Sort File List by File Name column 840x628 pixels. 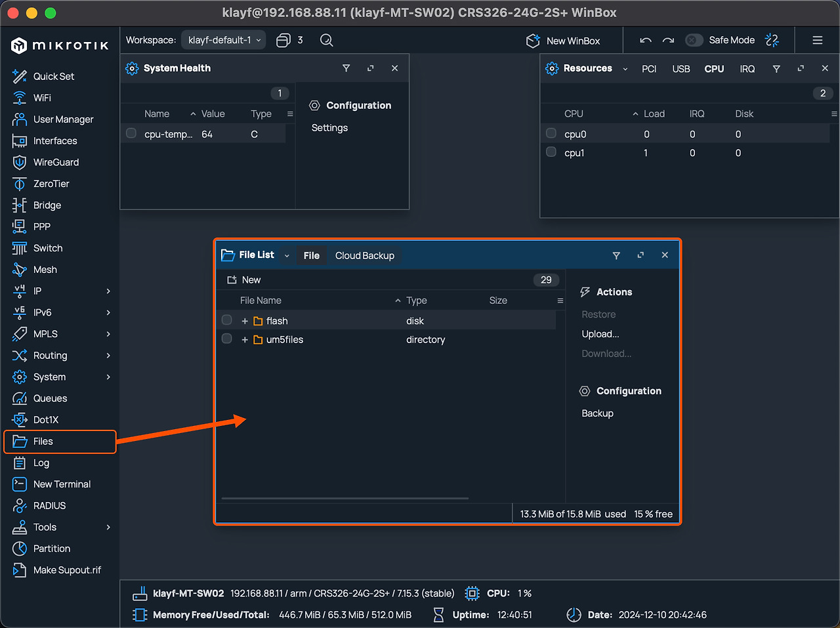click(261, 301)
